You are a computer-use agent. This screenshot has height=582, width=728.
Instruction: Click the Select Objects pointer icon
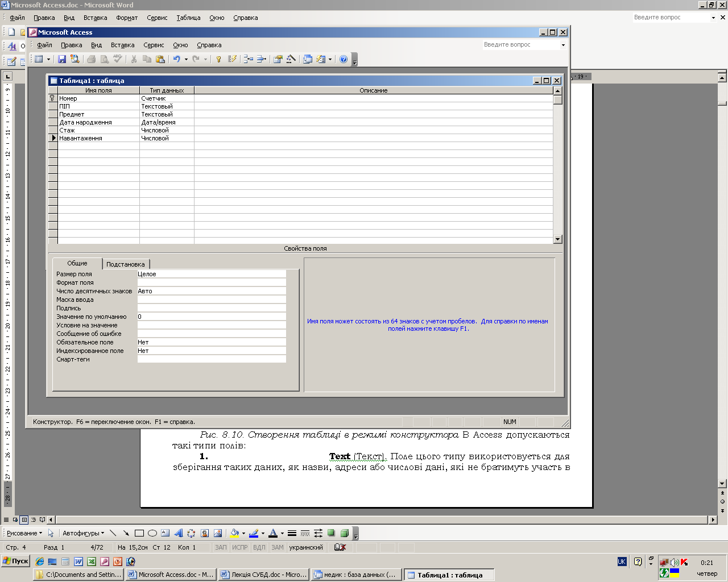(51, 533)
